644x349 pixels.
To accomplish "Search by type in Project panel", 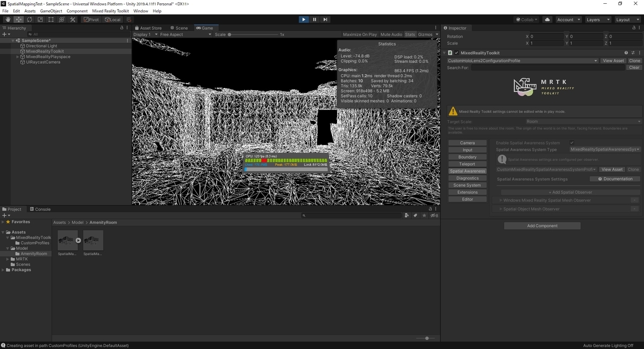I will click(407, 215).
